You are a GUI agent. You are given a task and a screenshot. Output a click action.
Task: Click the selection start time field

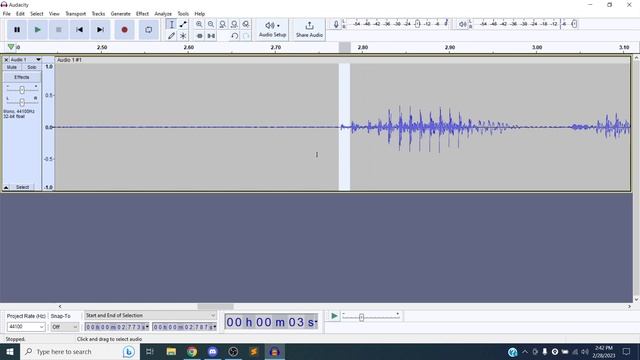pos(117,327)
